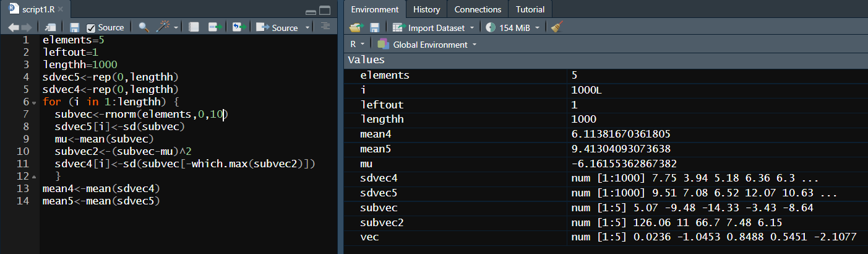This screenshot has width=868, height=254.
Task: Click the Compile Report notebook icon
Action: tap(194, 27)
